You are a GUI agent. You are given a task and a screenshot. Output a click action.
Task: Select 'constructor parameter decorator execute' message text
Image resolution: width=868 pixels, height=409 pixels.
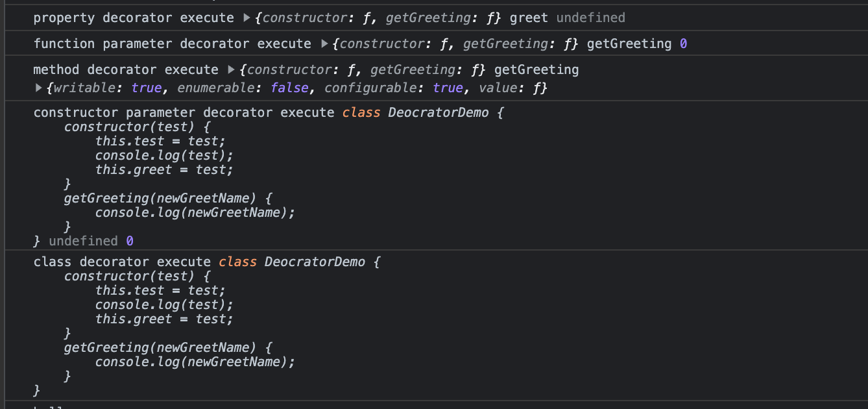pyautogui.click(x=184, y=113)
